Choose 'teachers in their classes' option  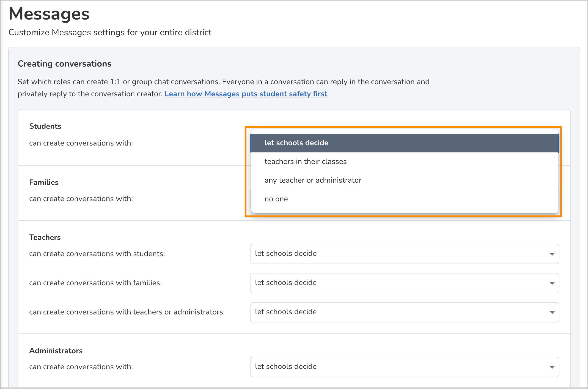tap(305, 161)
